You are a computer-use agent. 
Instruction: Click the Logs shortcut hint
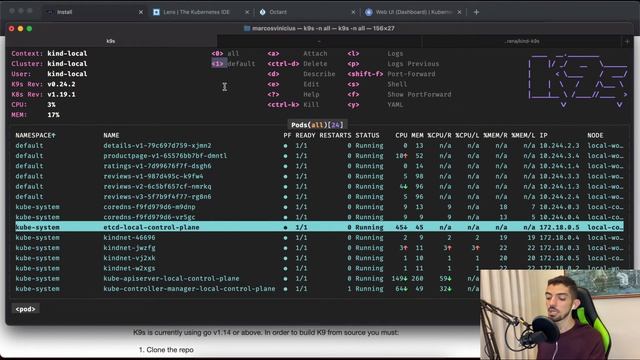pyautogui.click(x=375, y=53)
